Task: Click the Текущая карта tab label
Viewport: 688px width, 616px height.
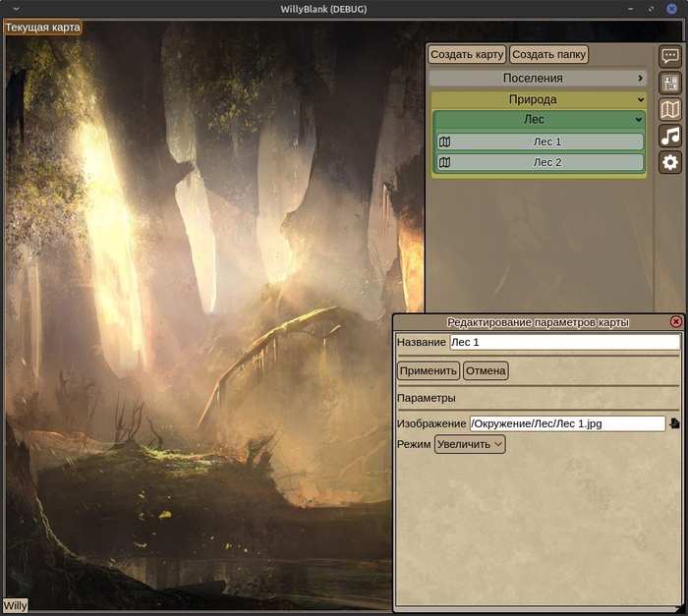Action: pyautogui.click(x=43, y=28)
